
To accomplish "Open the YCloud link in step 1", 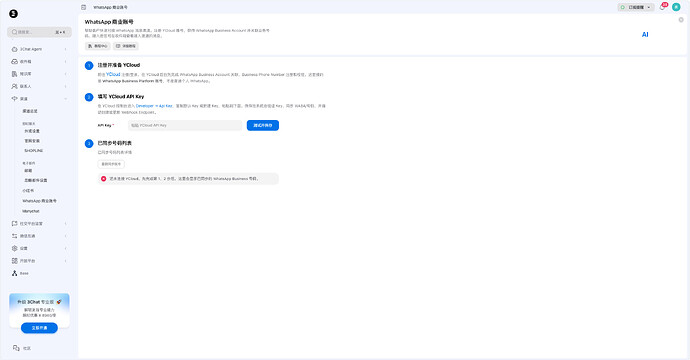I will pyautogui.click(x=113, y=74).
